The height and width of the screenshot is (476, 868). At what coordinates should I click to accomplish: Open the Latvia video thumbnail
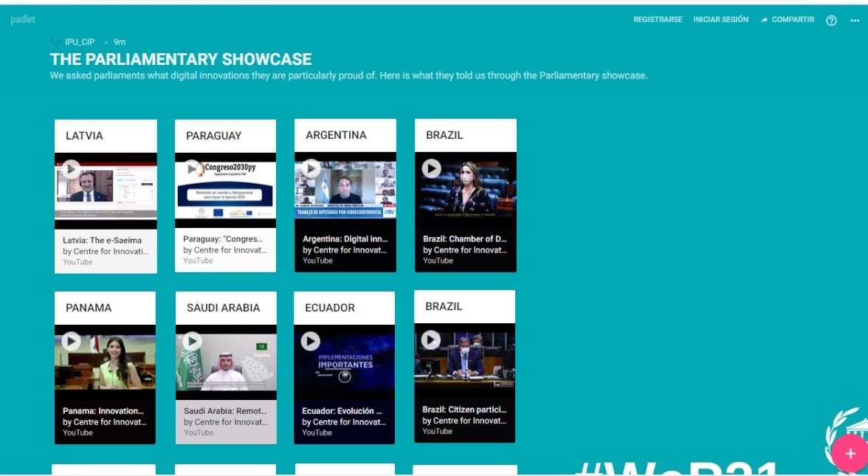[x=106, y=191]
